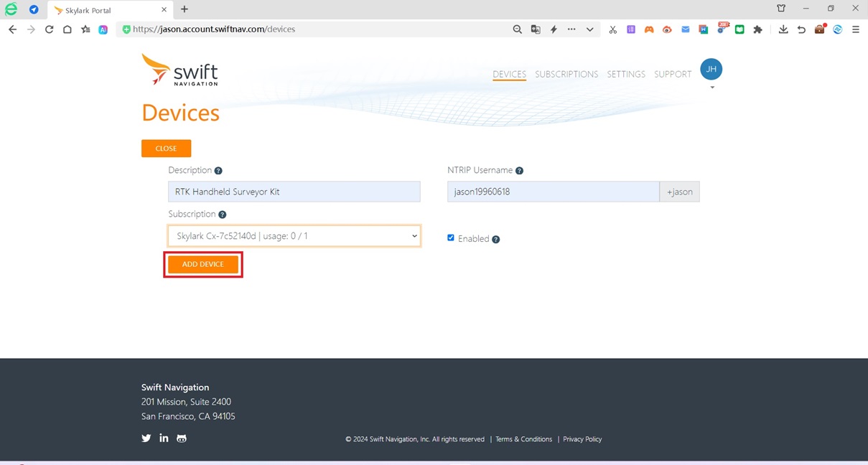Image resolution: width=868 pixels, height=465 pixels.
Task: Click the orange CLOSE button
Action: point(166,149)
